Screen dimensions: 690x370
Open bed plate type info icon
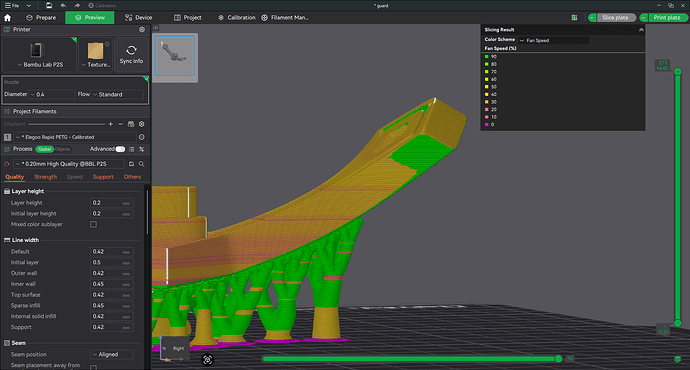click(x=107, y=44)
